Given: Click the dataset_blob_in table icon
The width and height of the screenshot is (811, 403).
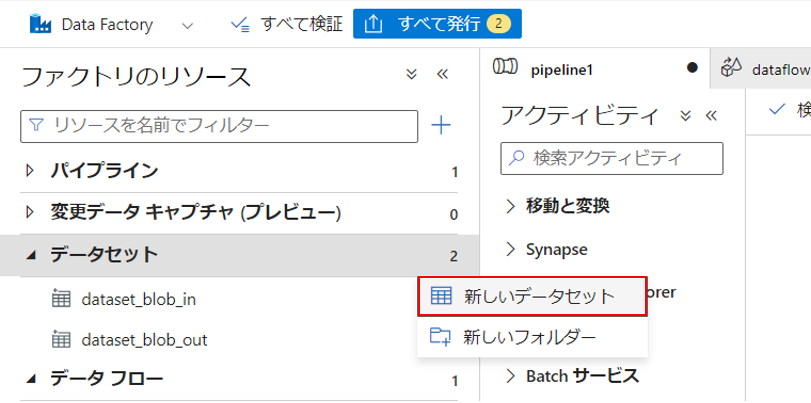Looking at the screenshot, I should point(62,299).
